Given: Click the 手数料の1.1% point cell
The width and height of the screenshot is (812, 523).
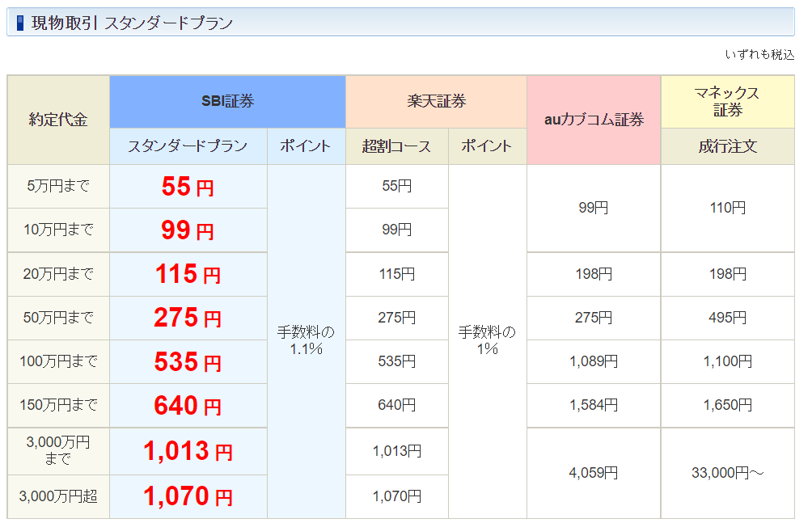Looking at the screenshot, I should click(306, 341).
